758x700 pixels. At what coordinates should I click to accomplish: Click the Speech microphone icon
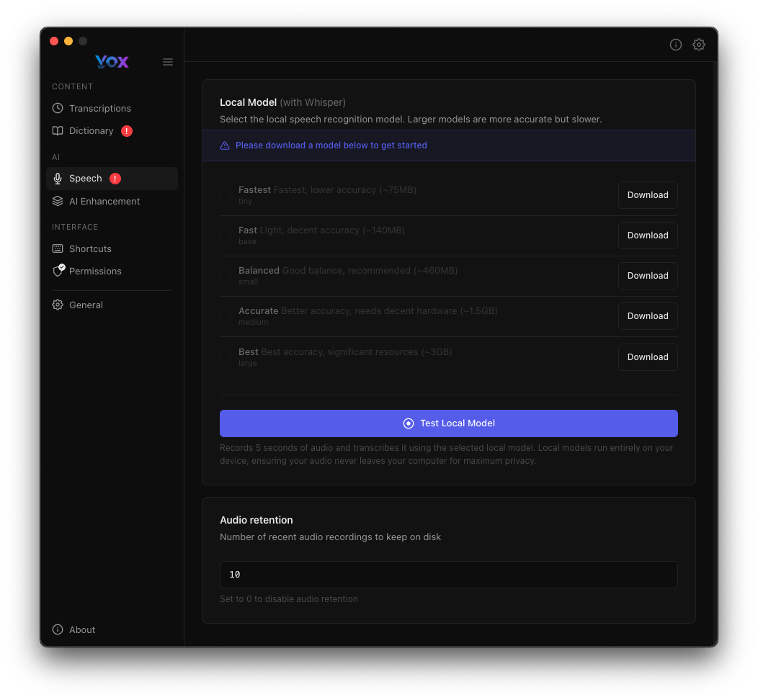click(x=58, y=178)
